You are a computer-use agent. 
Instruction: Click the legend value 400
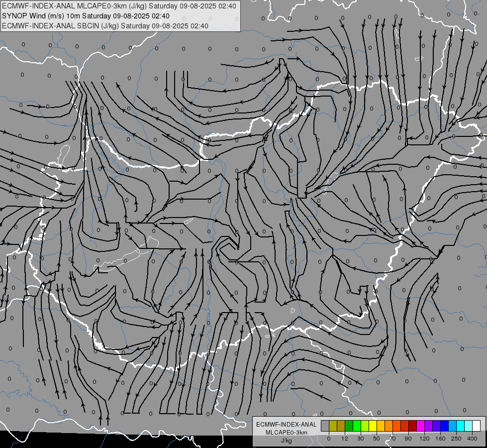click(x=472, y=439)
